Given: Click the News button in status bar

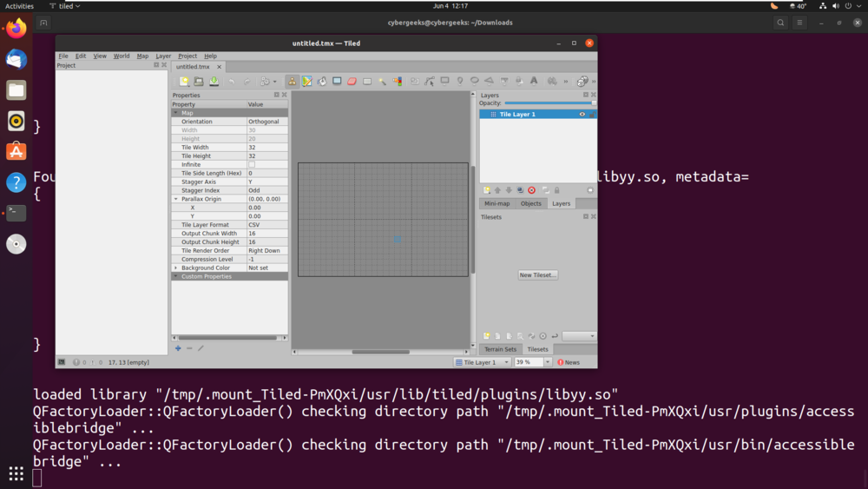Looking at the screenshot, I should coord(569,362).
